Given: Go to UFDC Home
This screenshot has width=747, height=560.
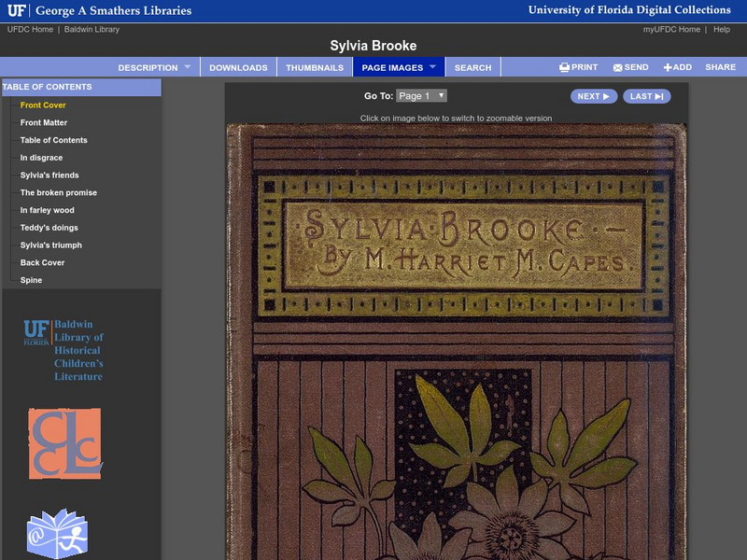Looking at the screenshot, I should tap(30, 30).
